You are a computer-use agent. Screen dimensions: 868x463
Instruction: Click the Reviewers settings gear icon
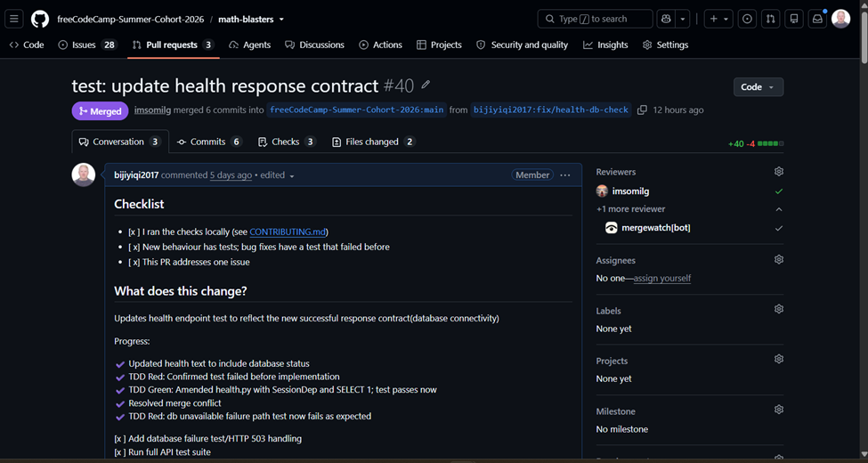(779, 172)
